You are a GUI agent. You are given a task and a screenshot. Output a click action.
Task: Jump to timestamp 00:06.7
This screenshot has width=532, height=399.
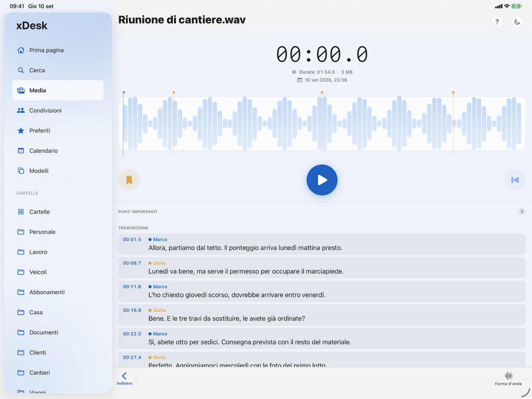click(132, 263)
